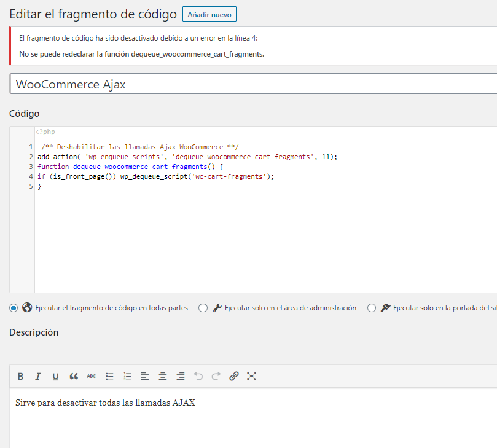497x448 pixels.
Task: Align description text right
Action: (181, 376)
